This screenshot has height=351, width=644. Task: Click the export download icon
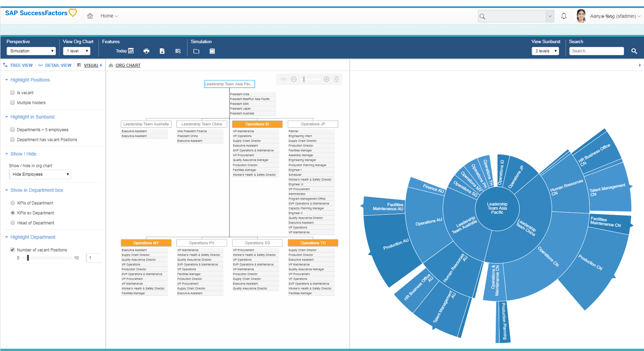(162, 51)
